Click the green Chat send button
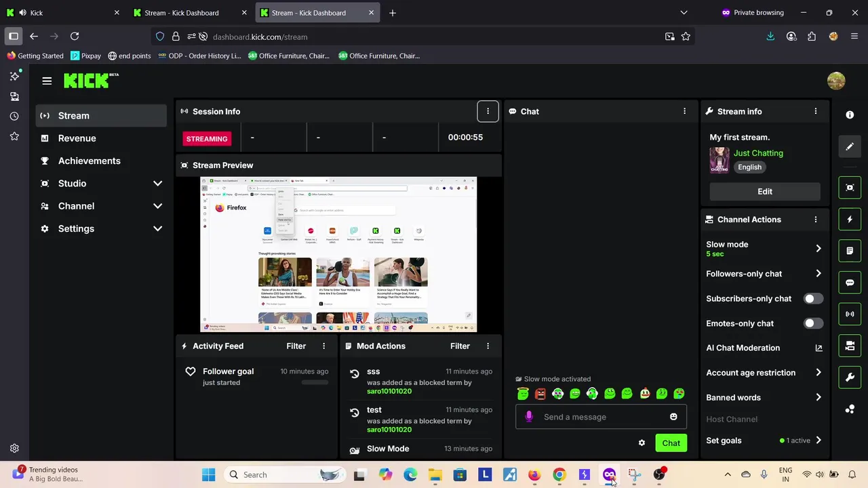This screenshot has height=488, width=868. [671, 443]
